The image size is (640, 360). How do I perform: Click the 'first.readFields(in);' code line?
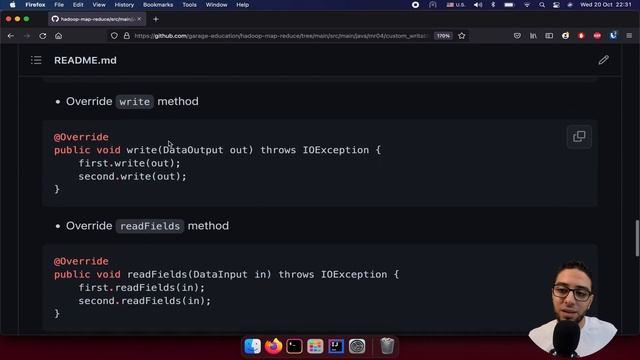click(x=142, y=287)
